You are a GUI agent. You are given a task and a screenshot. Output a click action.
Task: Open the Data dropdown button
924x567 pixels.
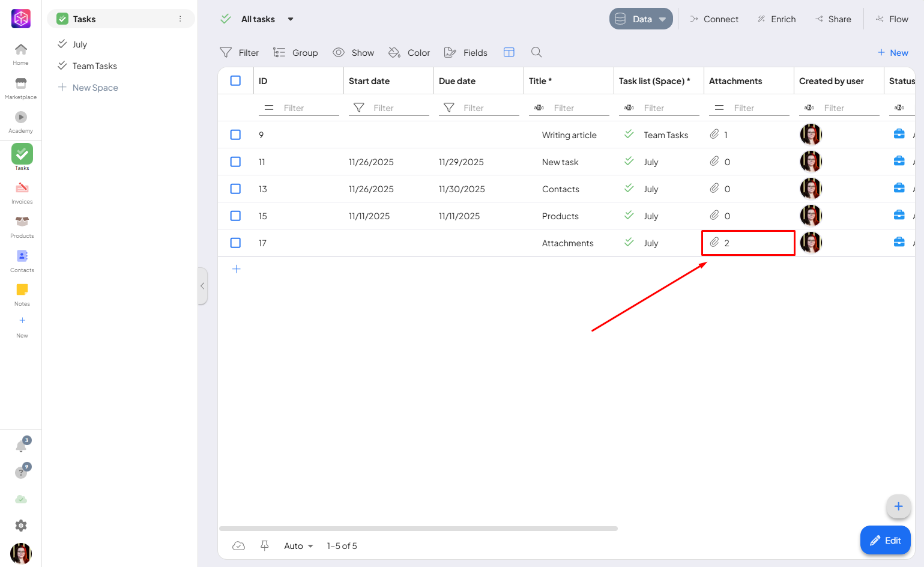click(641, 19)
